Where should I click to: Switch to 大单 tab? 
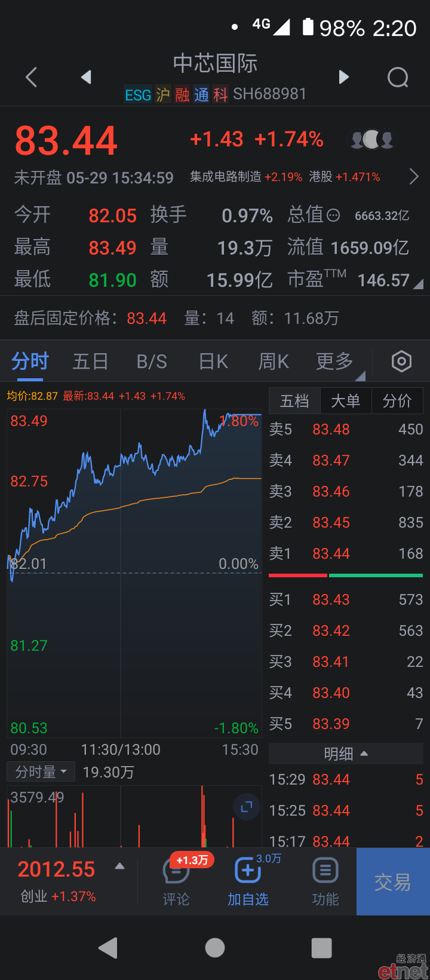[346, 400]
